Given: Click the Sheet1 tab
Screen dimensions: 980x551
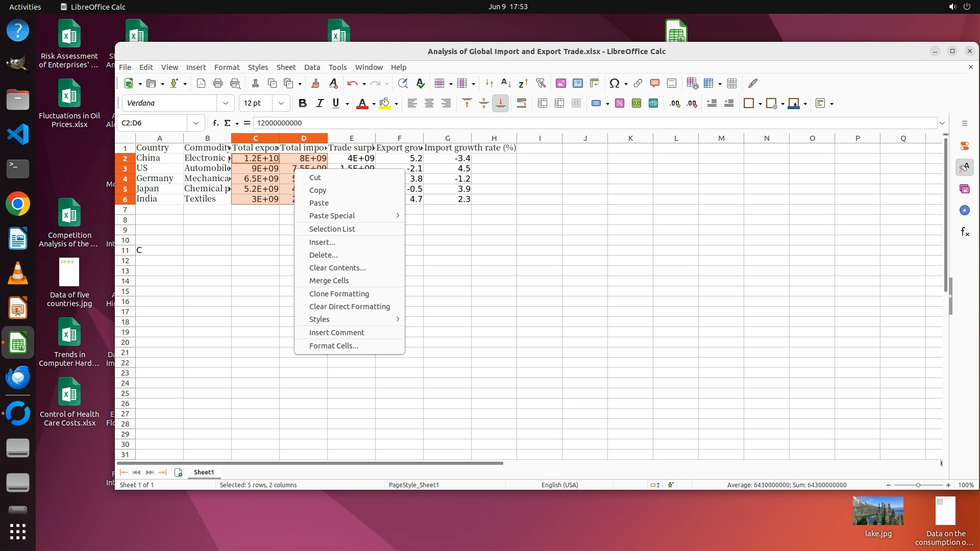Looking at the screenshot, I should click(204, 472).
